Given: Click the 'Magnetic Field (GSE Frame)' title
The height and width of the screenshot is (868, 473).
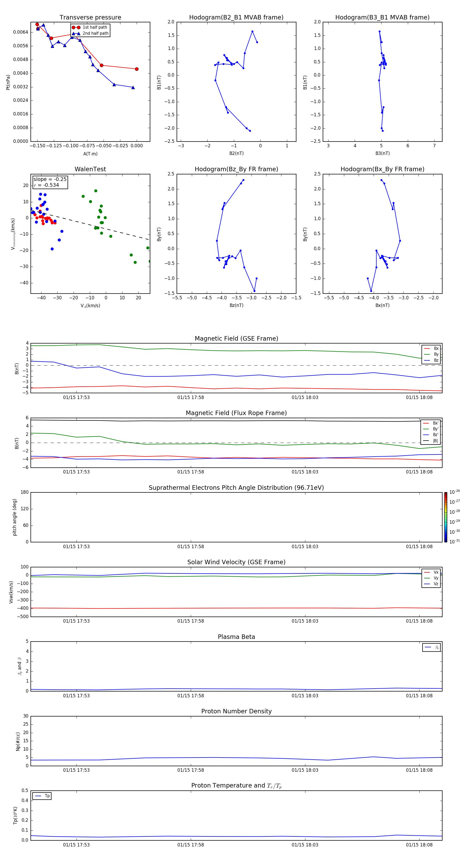Looking at the screenshot, I should (x=236, y=339).
